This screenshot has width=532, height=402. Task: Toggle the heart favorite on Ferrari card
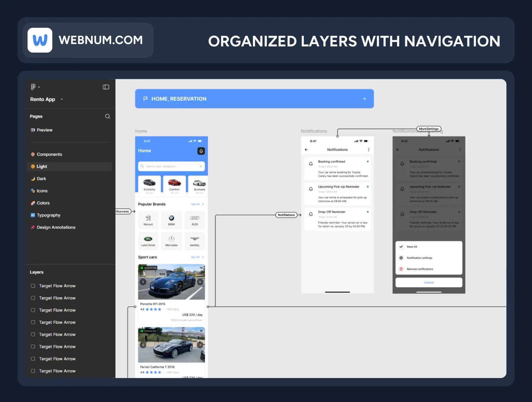coord(201,331)
